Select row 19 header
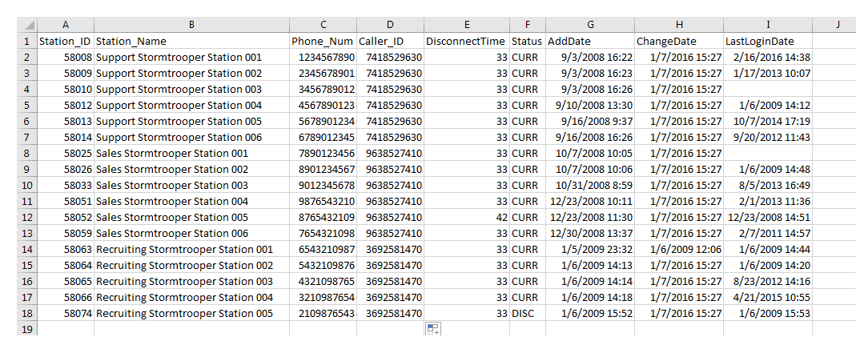The image size is (868, 349). point(27,330)
